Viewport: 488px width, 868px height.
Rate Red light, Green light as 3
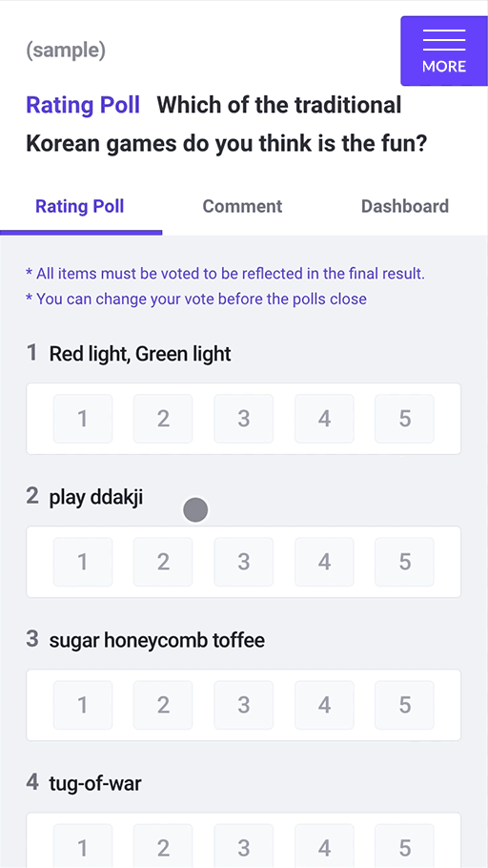point(243,419)
